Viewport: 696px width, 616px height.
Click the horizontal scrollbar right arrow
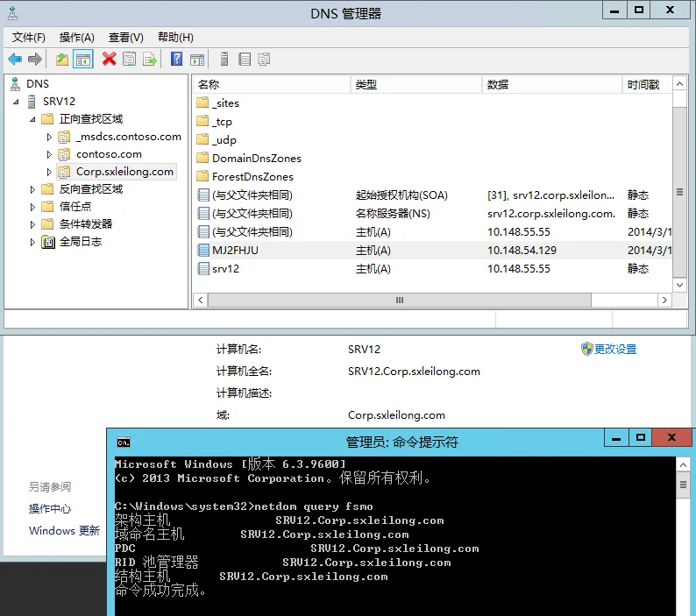664,300
